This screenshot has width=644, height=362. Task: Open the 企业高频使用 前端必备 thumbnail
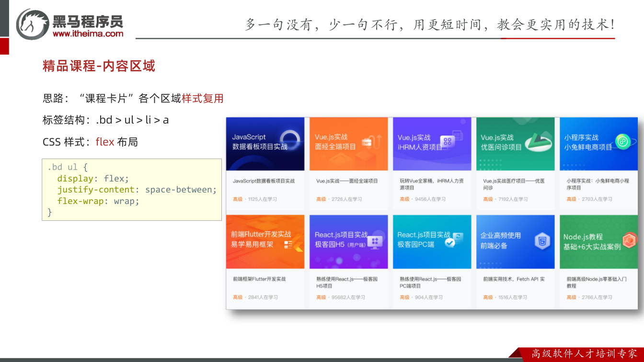click(516, 242)
